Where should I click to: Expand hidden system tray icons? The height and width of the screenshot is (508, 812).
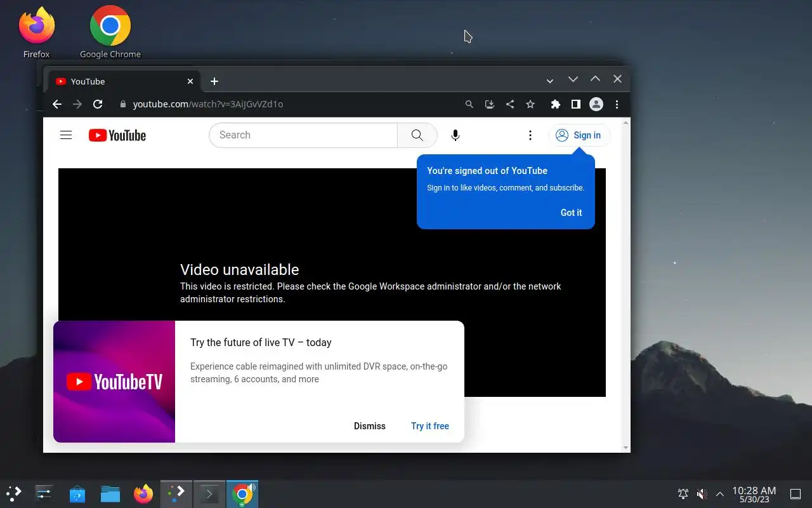(x=720, y=494)
